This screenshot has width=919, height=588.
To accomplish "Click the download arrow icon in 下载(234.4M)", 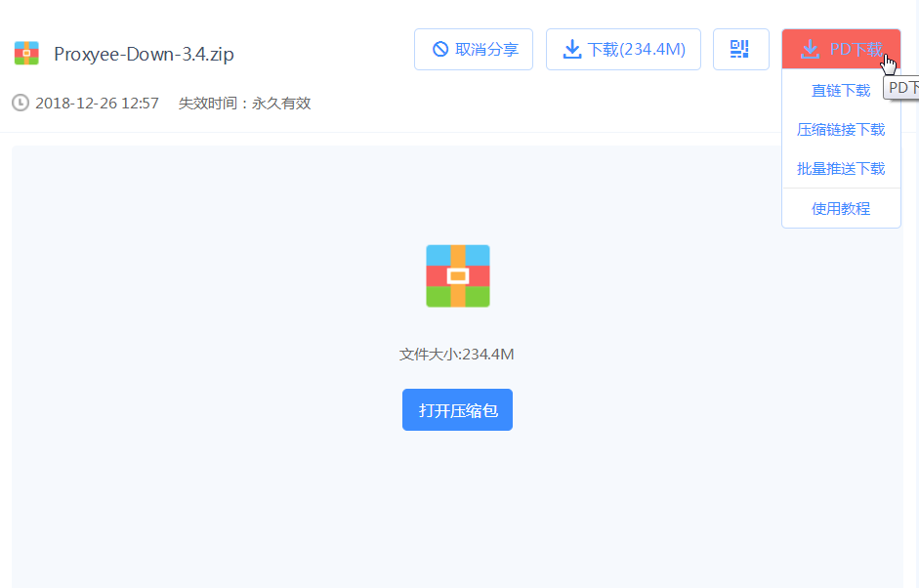I will [x=572, y=50].
